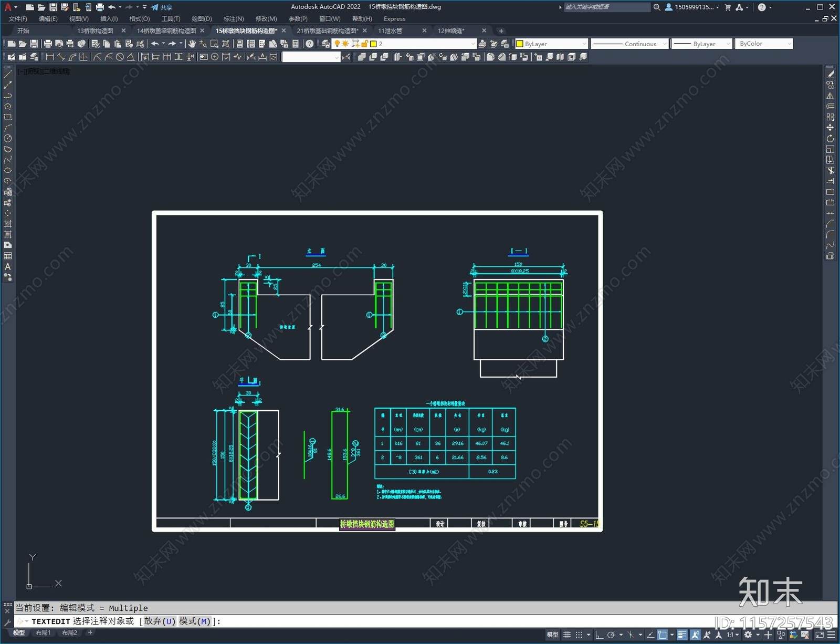Toggle object snap in status bar
This screenshot has height=644, width=840.
(663, 635)
